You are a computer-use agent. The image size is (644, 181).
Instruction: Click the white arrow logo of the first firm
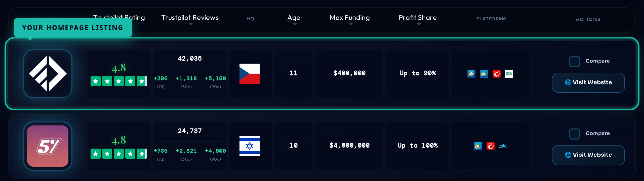point(48,74)
